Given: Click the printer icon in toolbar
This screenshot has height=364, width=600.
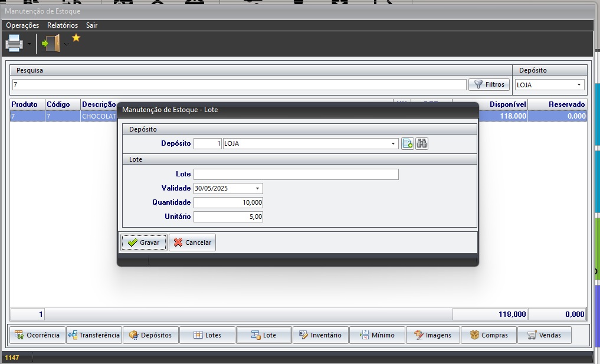Looking at the screenshot, I should click(x=14, y=43).
